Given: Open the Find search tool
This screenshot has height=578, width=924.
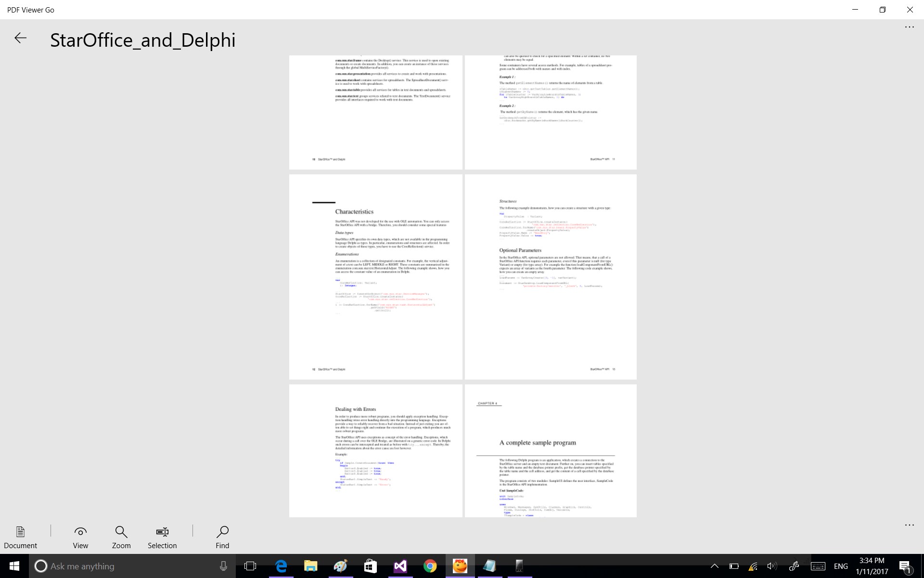Looking at the screenshot, I should tap(222, 537).
